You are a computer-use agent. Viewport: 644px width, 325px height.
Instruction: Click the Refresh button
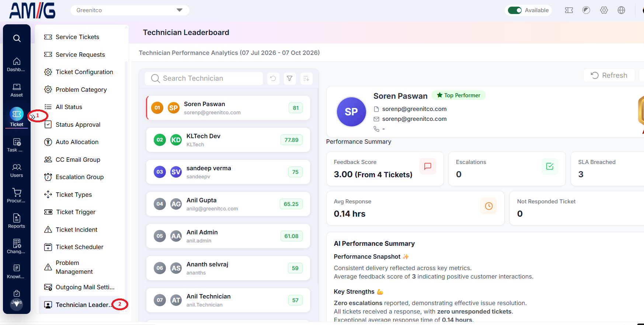[609, 76]
